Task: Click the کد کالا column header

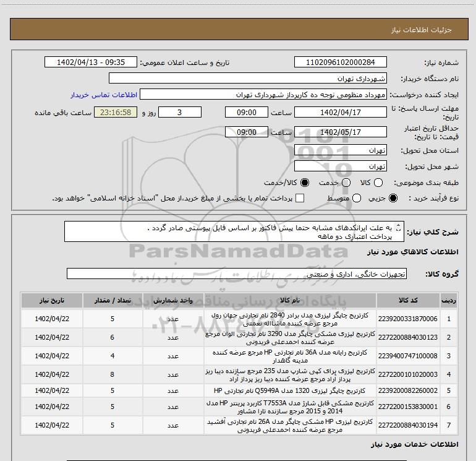Action: [408, 301]
